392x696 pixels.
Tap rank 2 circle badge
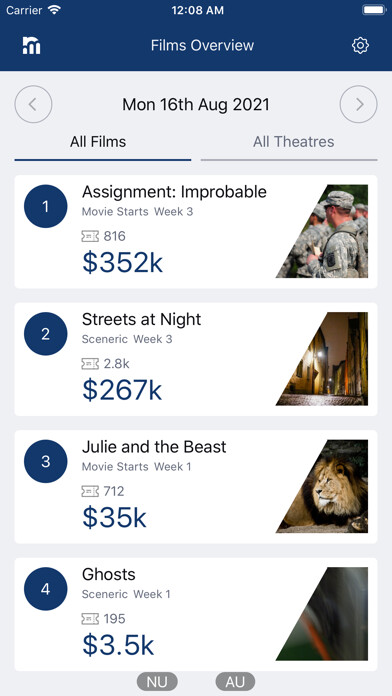point(46,334)
